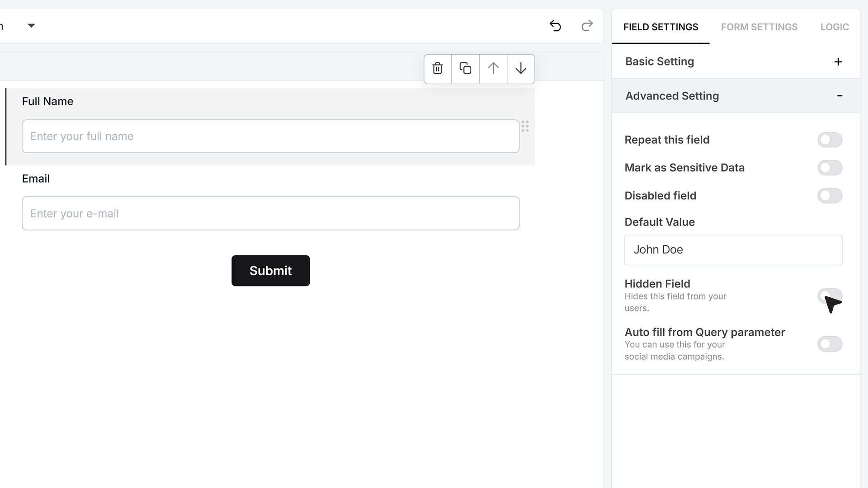Click the Default Value label
Image resolution: width=868 pixels, height=488 pixels.
tap(659, 222)
